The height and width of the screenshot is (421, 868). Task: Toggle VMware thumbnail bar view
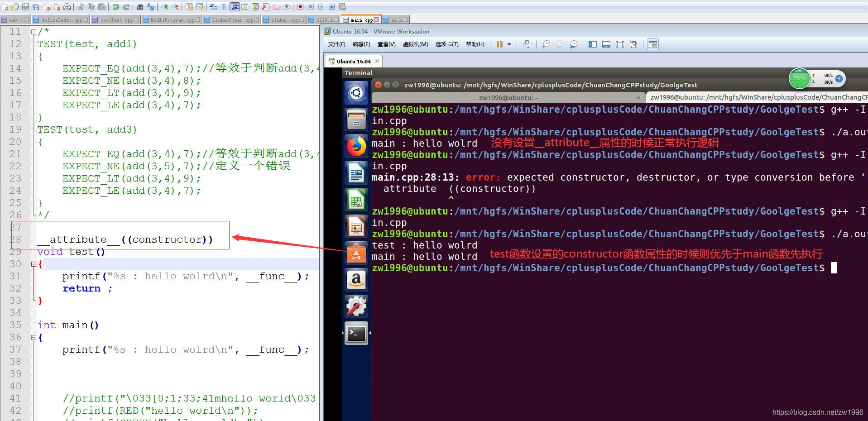[606, 44]
